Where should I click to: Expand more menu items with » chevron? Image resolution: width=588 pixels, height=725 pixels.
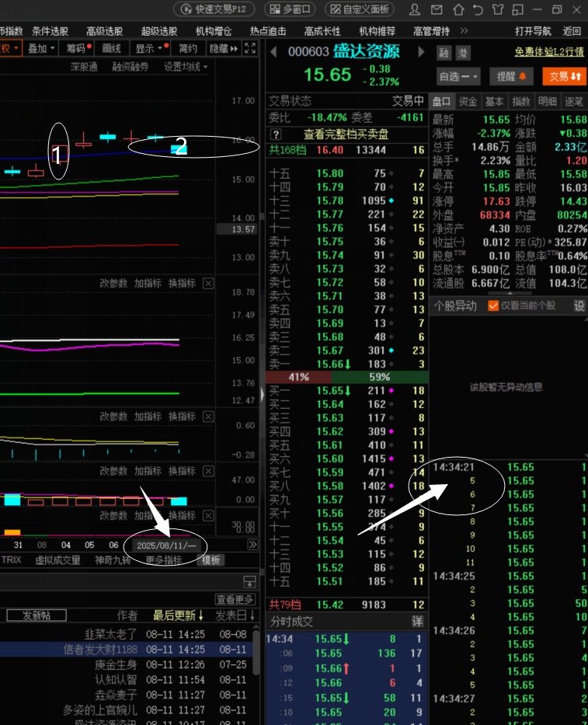pos(464,30)
